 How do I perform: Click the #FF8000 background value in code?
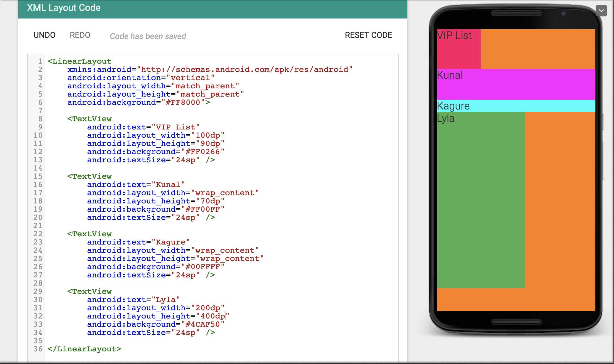[x=183, y=102]
